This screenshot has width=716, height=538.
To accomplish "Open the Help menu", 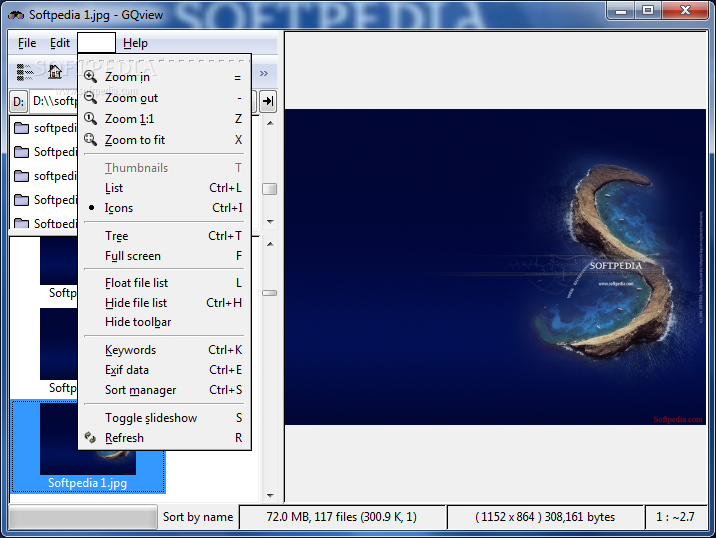I will (135, 43).
